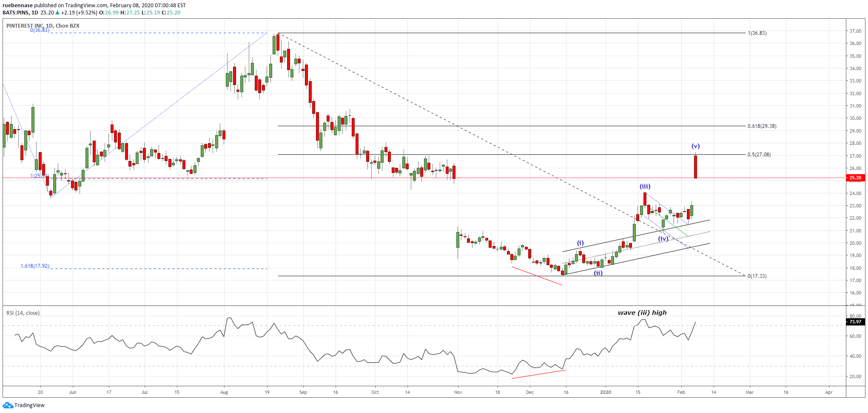Image resolution: width=868 pixels, height=413 pixels.
Task: Click the Aug label on the time axis
Action: [224, 392]
